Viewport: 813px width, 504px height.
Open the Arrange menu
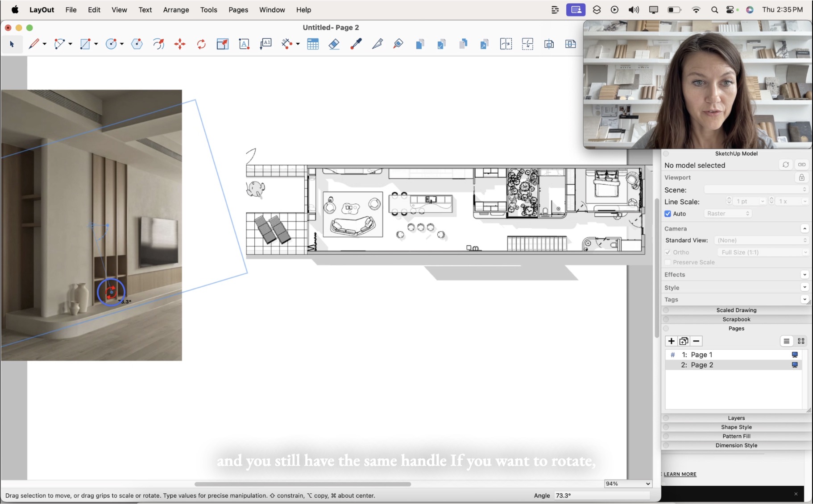[176, 9]
